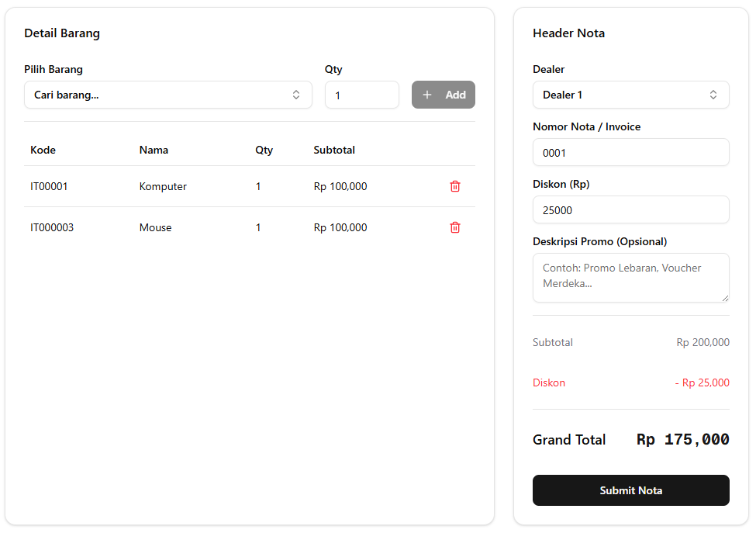Viewport: 756px width, 533px height.
Task: Click the up-down arrows on Dealer selector
Action: pyautogui.click(x=713, y=95)
